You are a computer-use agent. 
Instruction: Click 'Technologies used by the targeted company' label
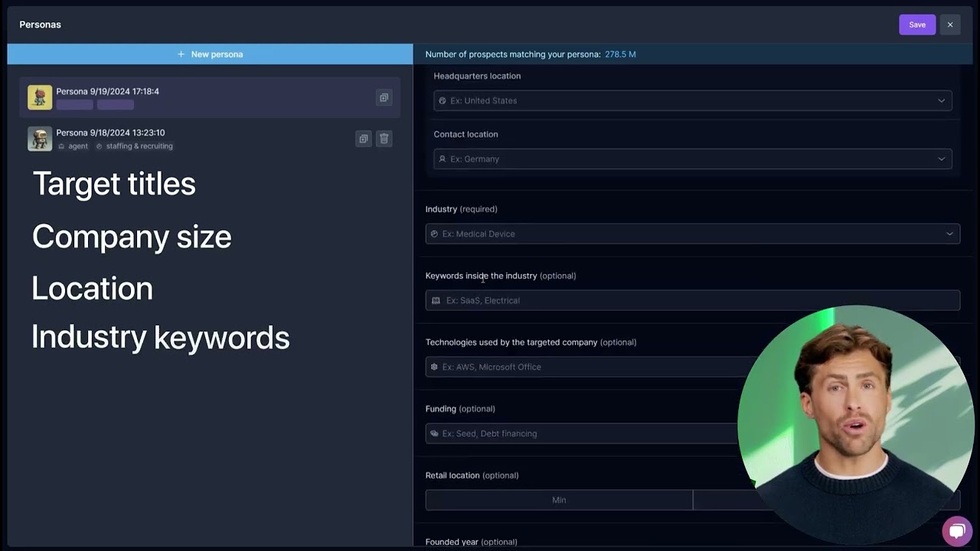click(x=511, y=342)
